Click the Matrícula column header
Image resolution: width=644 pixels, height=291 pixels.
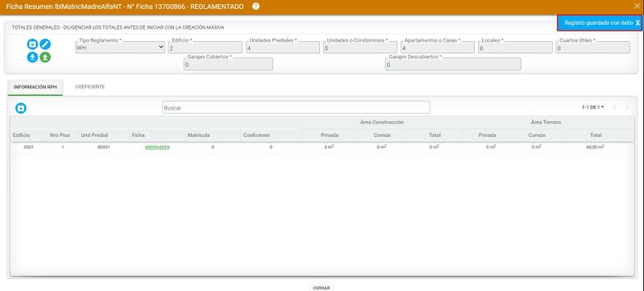click(199, 135)
